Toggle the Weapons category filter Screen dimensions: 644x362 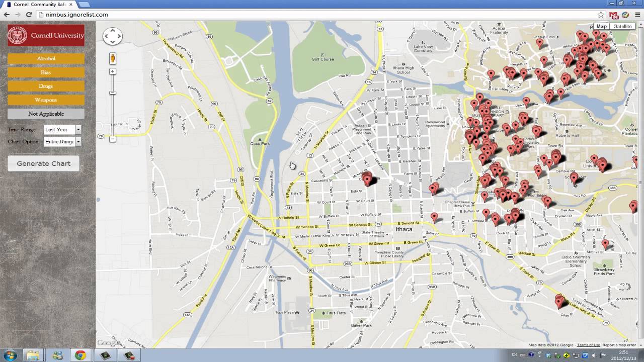point(46,100)
